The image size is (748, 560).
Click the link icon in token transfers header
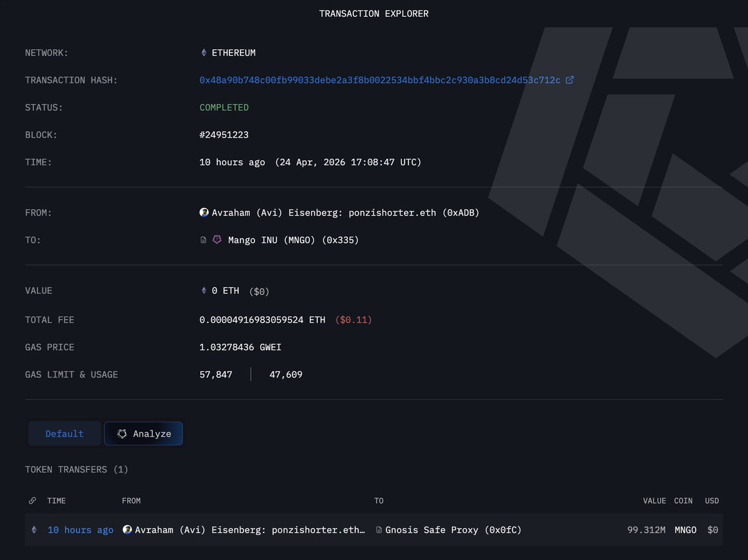coord(32,501)
